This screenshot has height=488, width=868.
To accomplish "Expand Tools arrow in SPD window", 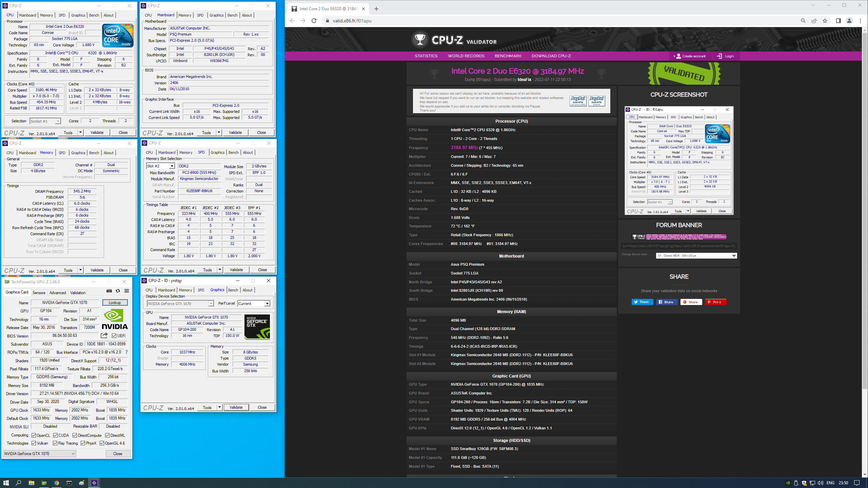I will click(x=220, y=270).
